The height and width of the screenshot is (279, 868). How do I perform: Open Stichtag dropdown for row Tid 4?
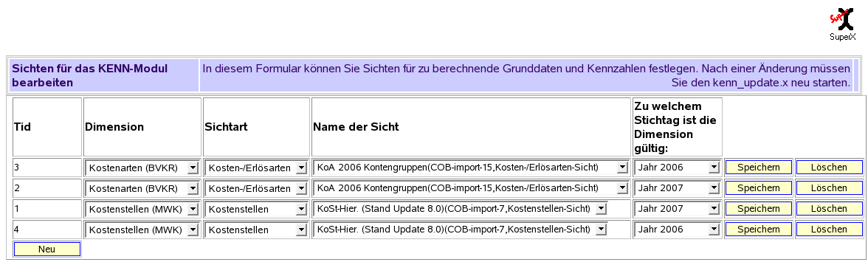pyautogui.click(x=676, y=230)
